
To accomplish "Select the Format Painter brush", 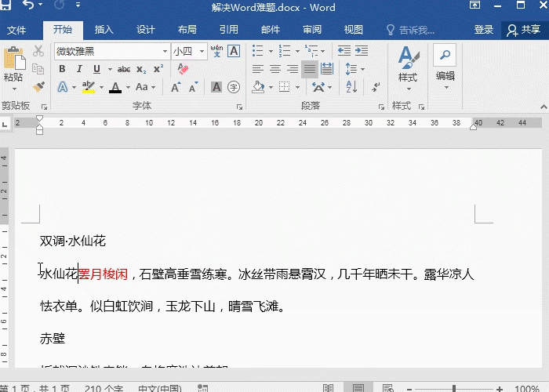I will 38,86.
